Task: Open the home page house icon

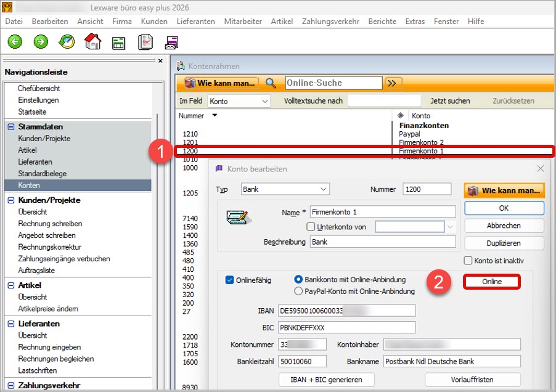Action: [x=92, y=42]
